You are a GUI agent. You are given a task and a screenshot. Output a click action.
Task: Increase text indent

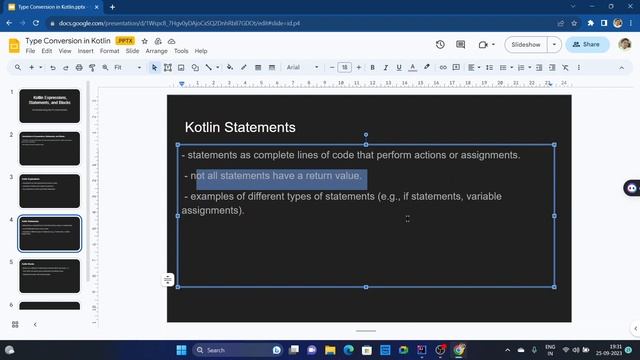point(552,68)
